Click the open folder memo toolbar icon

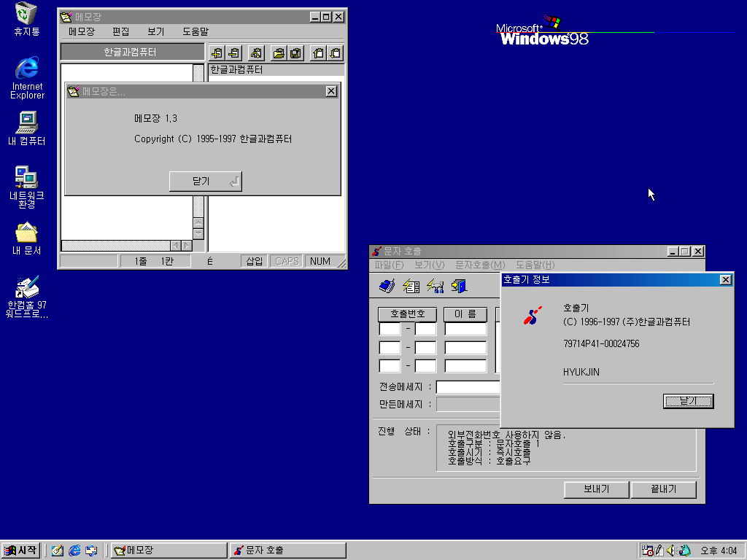279,52
